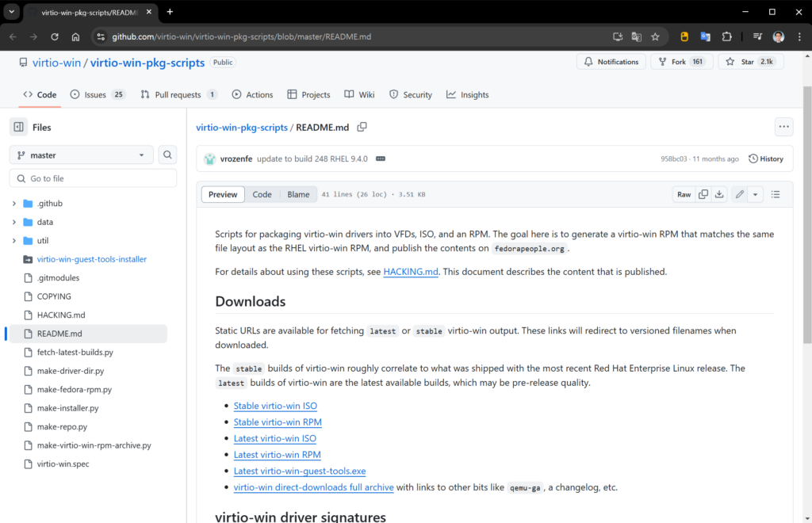Bookmark this page with the star icon
Screen dimensions: 812x523
[655, 36]
